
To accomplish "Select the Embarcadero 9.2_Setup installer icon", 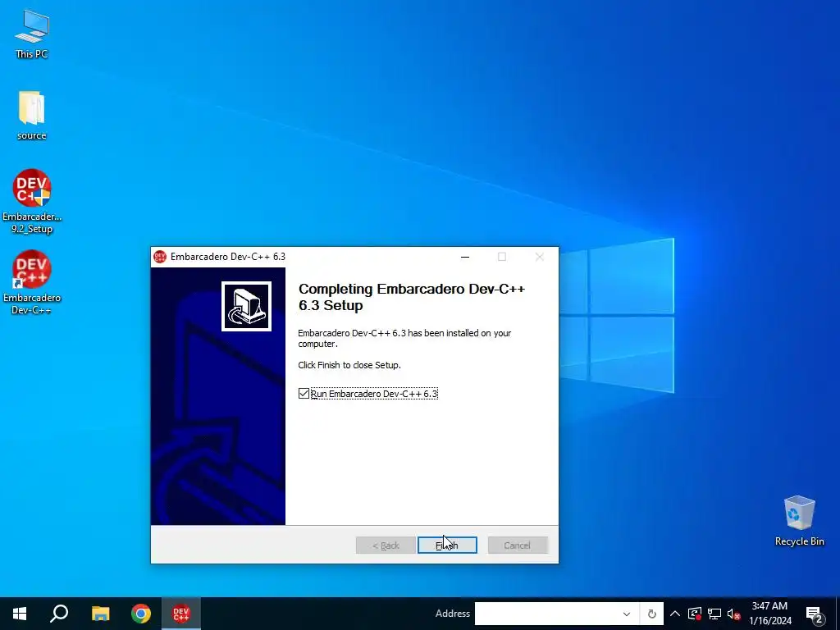I will click(x=32, y=201).
